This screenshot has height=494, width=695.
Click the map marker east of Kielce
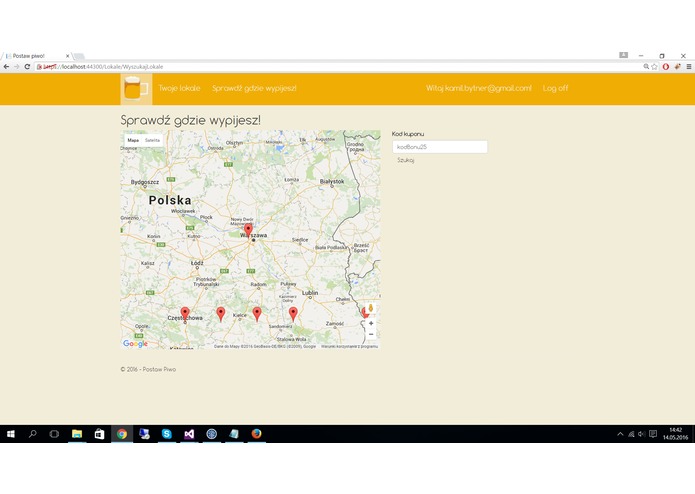257,314
